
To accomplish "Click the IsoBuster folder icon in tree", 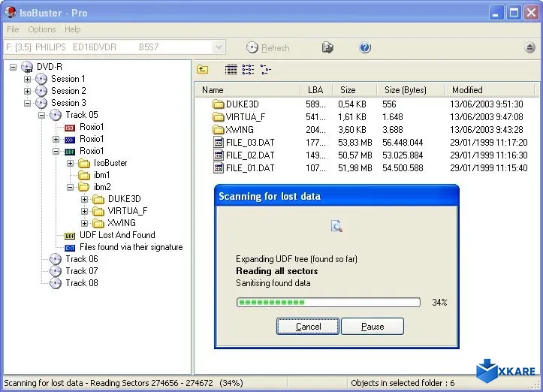I will [x=84, y=163].
